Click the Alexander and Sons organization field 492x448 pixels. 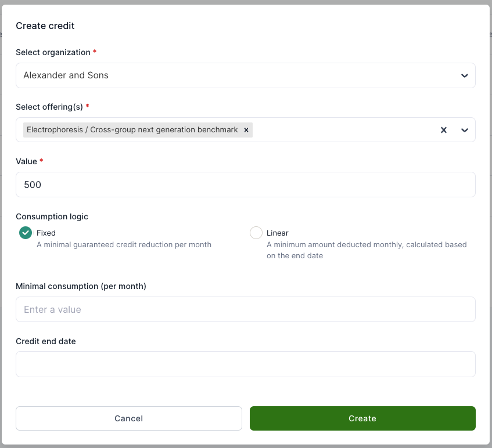point(232,75)
